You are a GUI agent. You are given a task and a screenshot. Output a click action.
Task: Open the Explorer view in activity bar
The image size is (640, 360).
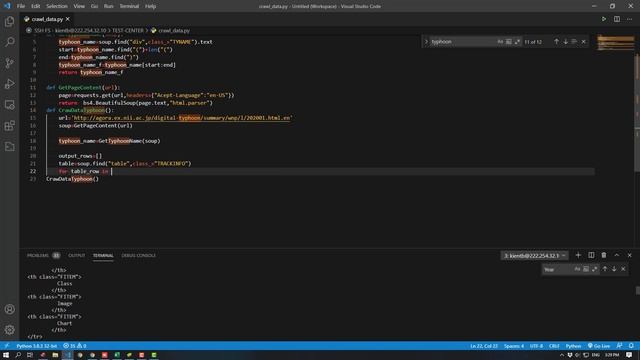click(x=9, y=21)
